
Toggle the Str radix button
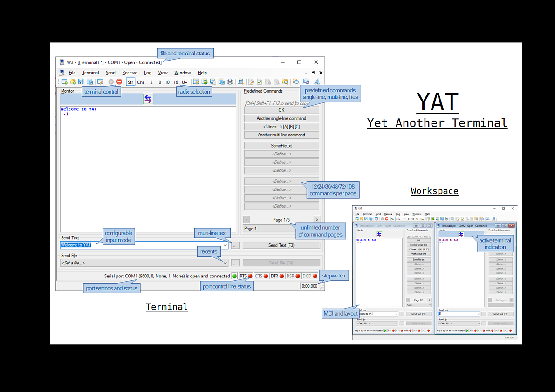(130, 82)
